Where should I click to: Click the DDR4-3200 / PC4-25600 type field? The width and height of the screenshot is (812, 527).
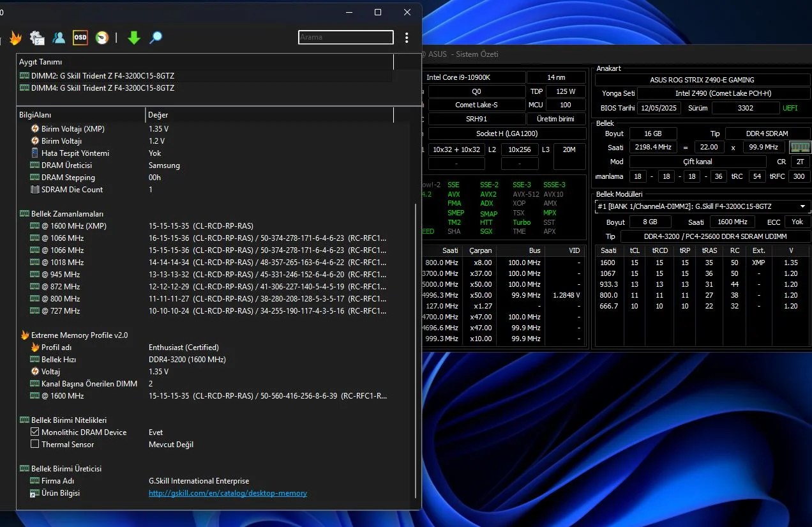(x=714, y=236)
